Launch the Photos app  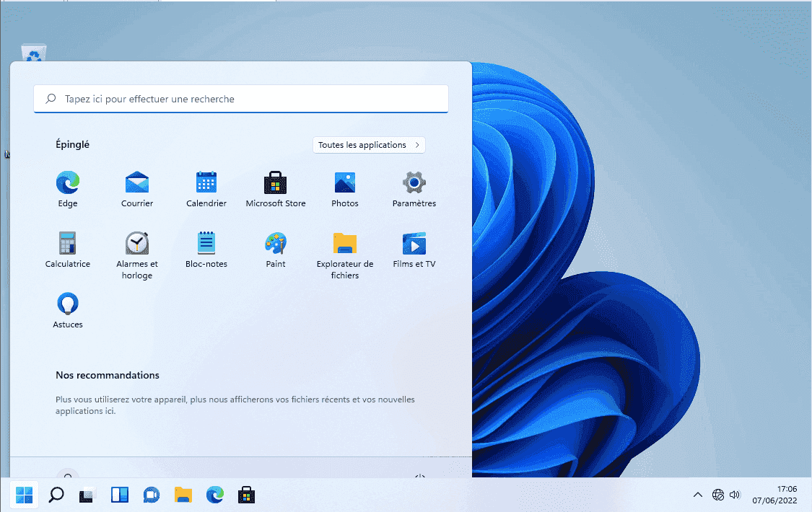pos(345,189)
